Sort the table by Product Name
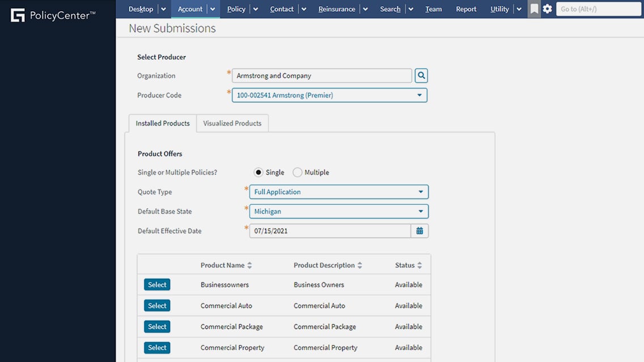644x362 pixels. (226, 264)
